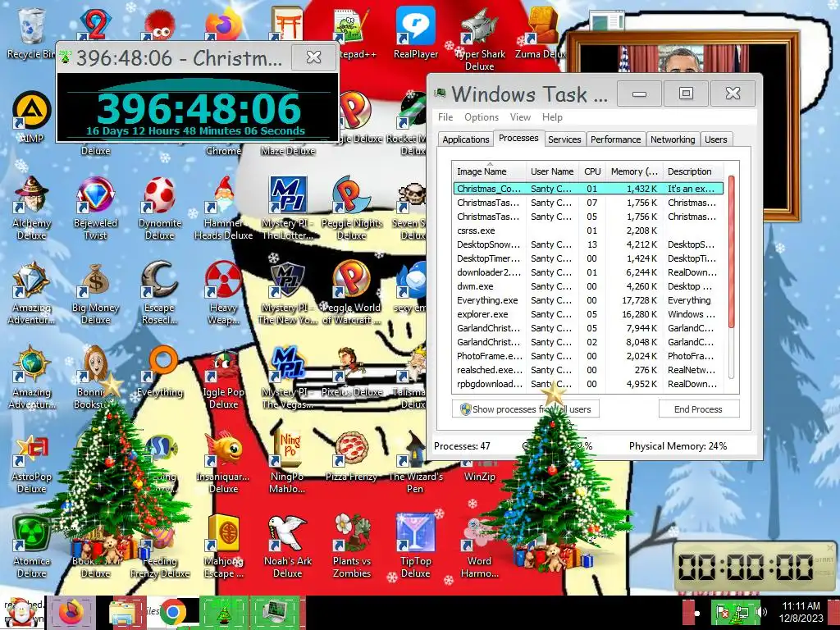
Task: Sort processes by CPU column header
Action: tap(592, 171)
